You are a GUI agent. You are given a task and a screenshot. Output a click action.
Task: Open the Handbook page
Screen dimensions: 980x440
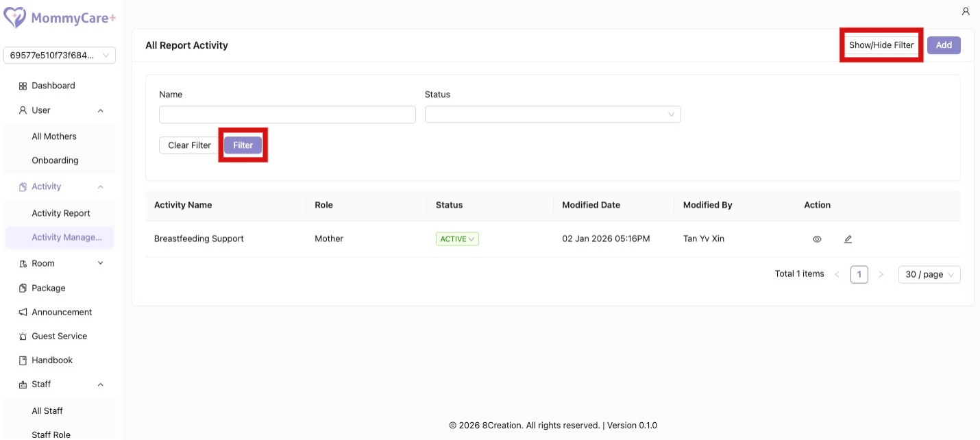(x=51, y=360)
